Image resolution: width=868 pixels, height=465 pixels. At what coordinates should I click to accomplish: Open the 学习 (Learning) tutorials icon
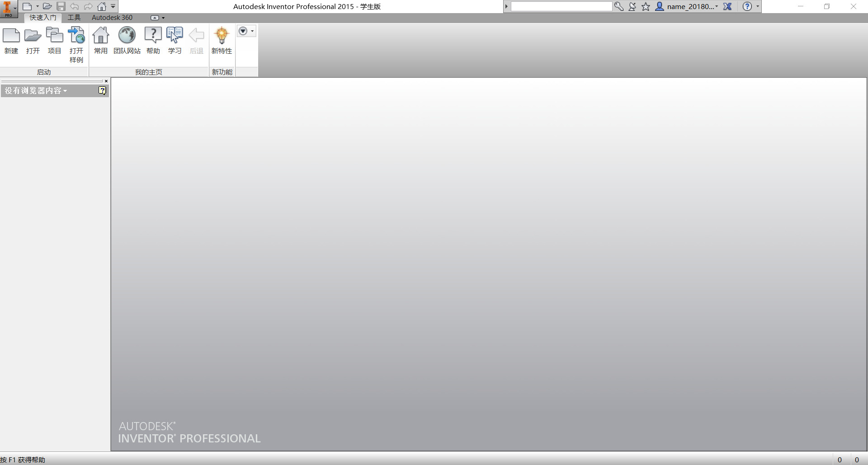tap(175, 41)
